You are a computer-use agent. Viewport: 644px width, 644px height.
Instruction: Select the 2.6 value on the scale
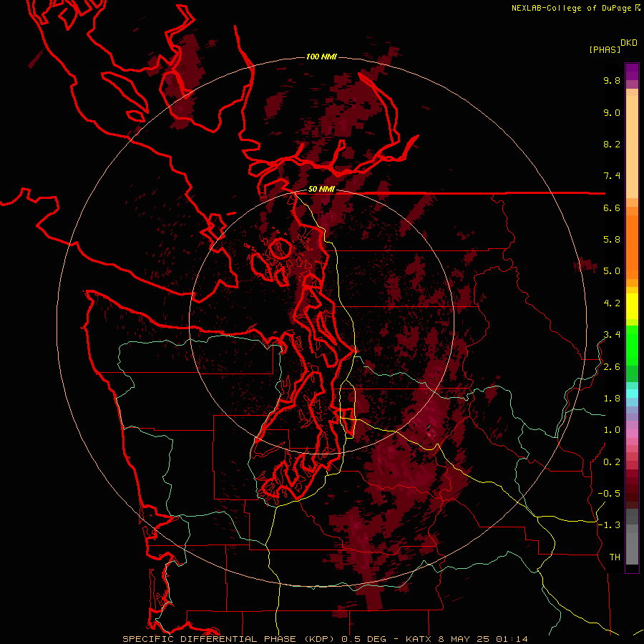point(612,367)
